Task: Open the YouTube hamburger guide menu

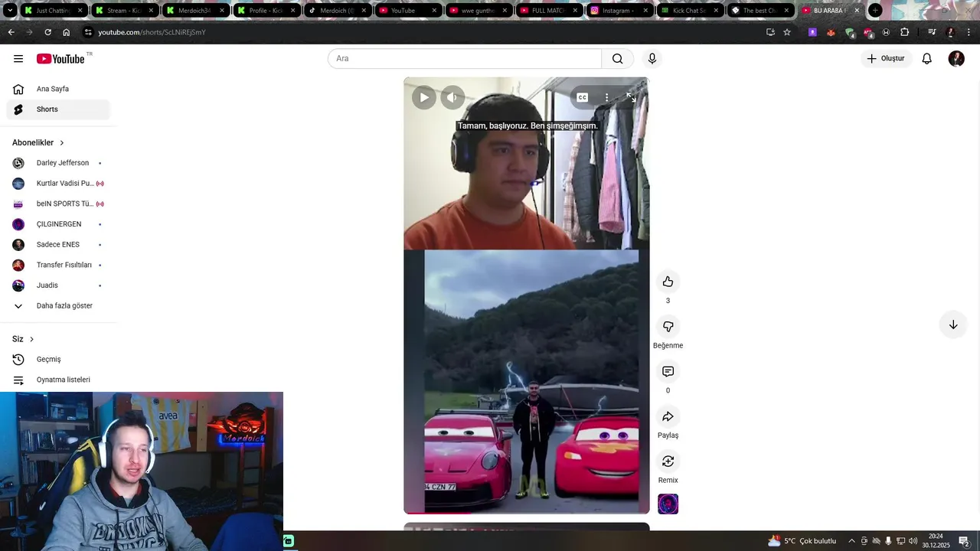Action: coord(18,59)
